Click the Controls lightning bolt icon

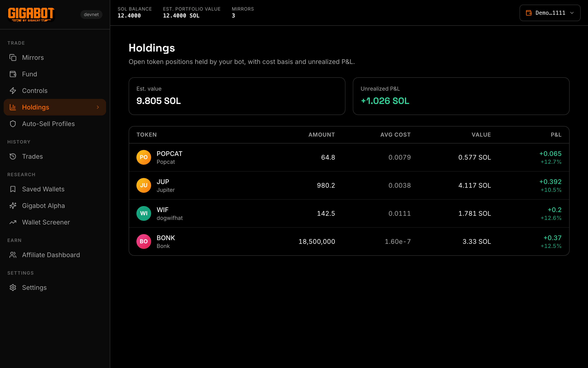[13, 91]
